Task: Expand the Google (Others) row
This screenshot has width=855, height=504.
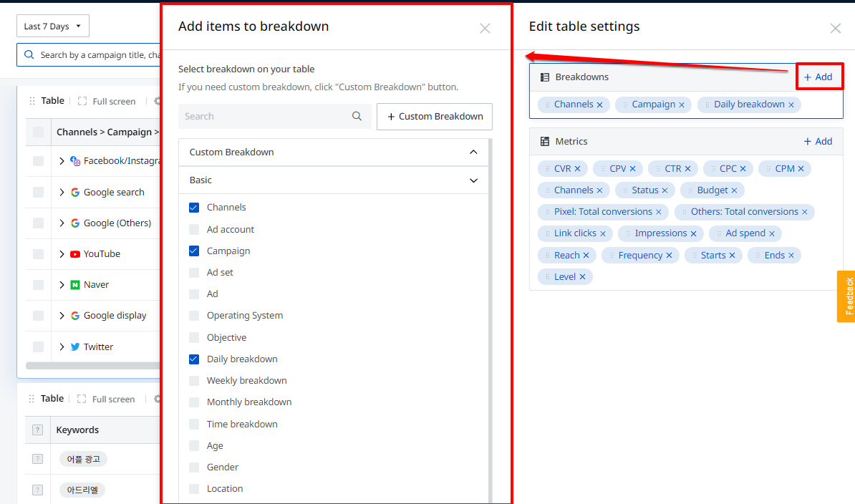Action: tap(62, 223)
